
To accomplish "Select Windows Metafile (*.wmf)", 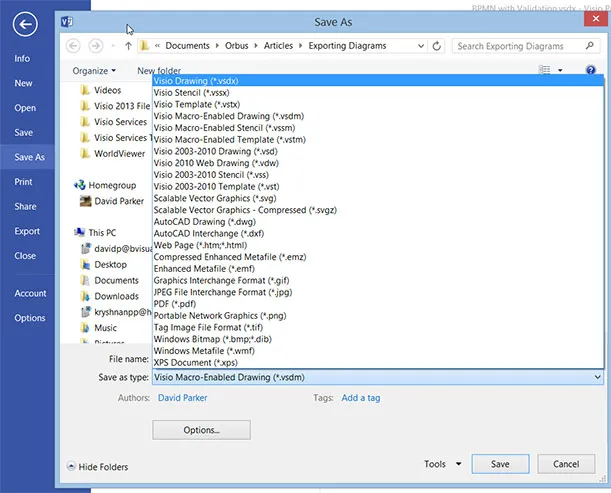I will (x=378, y=351).
